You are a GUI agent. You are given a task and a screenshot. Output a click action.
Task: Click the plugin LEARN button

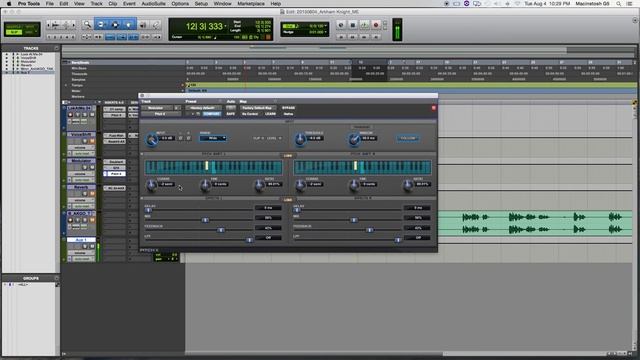[270, 114]
